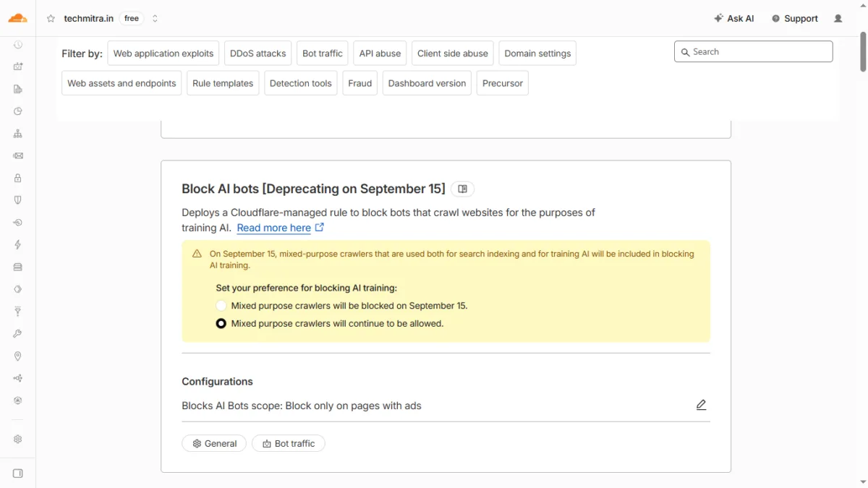Select mixed crawlers will be blocked option

pyautogui.click(x=221, y=306)
